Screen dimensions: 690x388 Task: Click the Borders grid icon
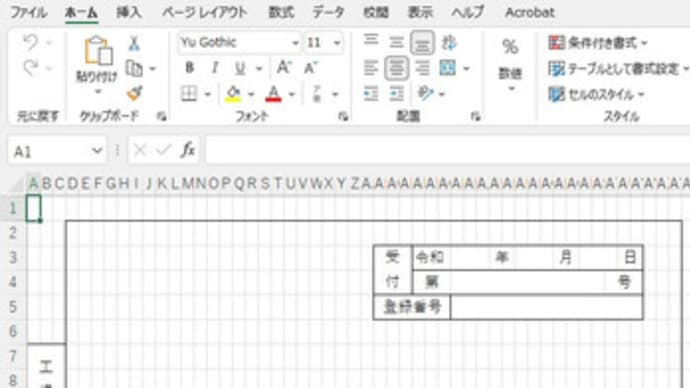[189, 94]
